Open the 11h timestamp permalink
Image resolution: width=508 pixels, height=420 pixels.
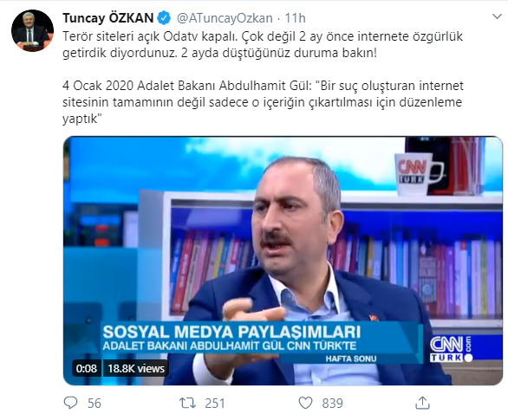(x=295, y=18)
